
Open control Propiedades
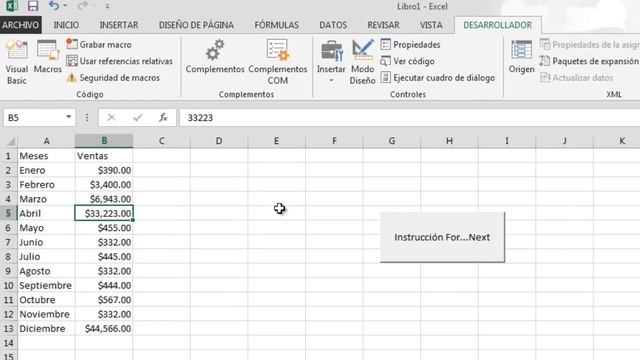pos(410,44)
